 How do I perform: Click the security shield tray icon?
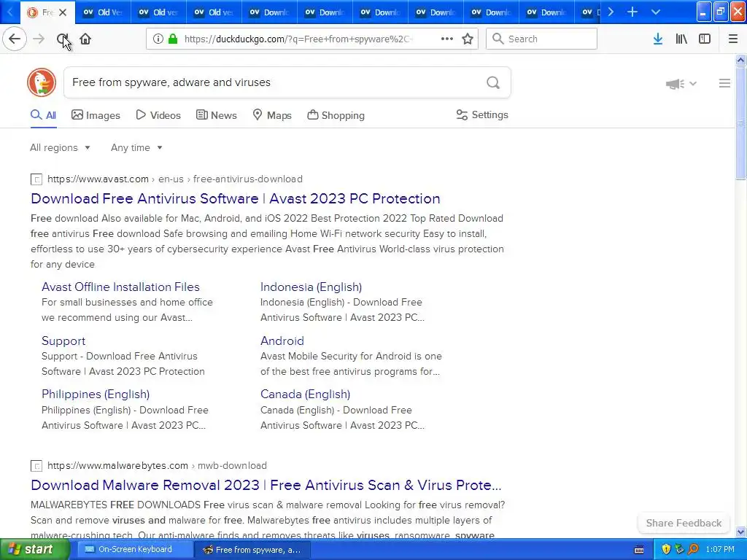click(x=666, y=549)
